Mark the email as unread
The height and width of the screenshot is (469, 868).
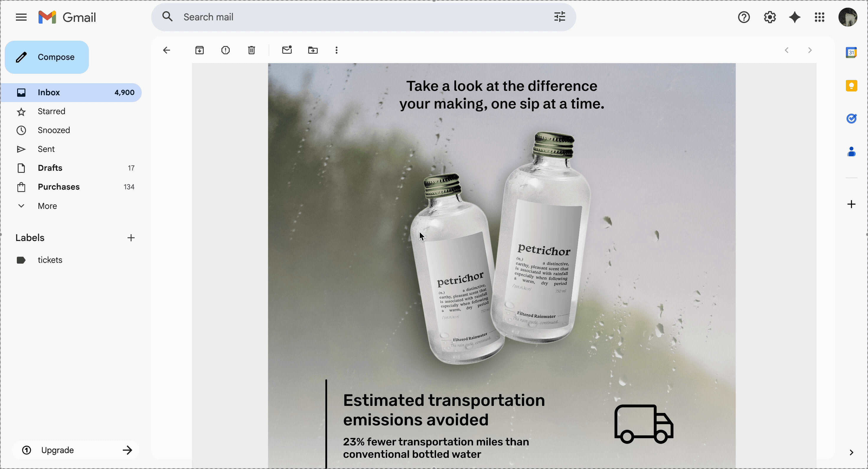(x=287, y=50)
